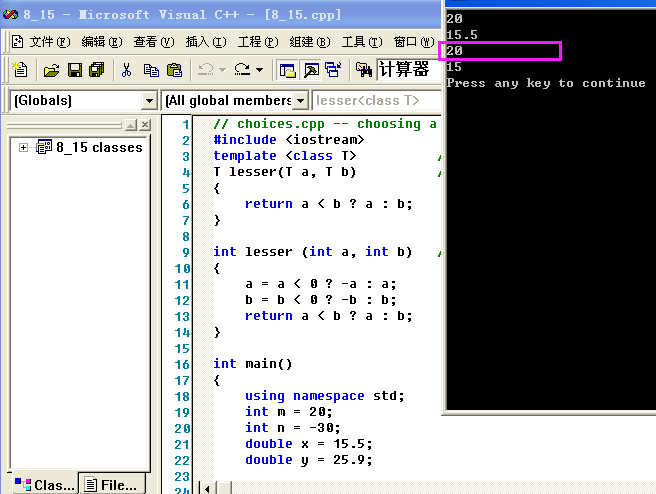Click line number 16 in the editor gutter

click(x=182, y=364)
